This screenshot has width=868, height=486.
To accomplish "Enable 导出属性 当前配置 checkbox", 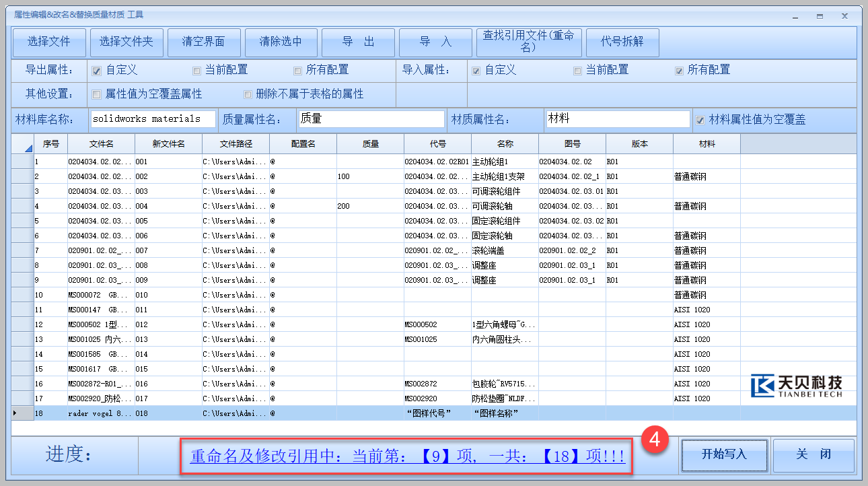I will click(x=197, y=71).
